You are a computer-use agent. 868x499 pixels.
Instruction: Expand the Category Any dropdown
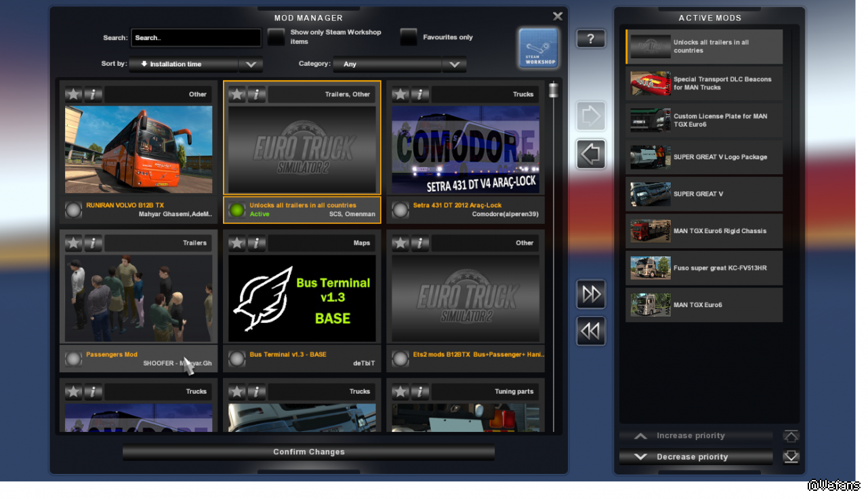tap(400, 64)
